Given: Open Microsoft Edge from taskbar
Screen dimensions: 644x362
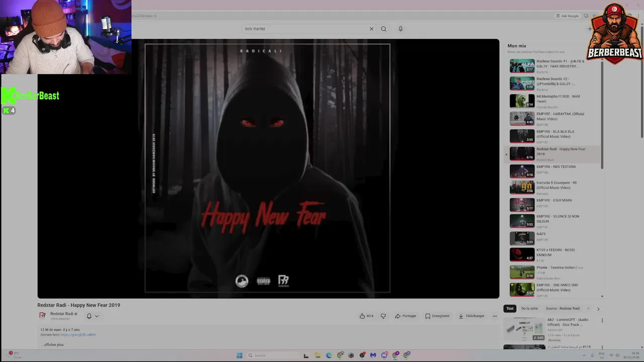Looking at the screenshot, I should click(329, 355).
